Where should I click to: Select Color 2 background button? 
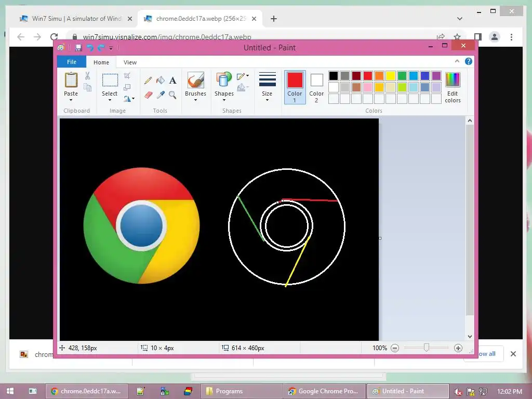coord(316,88)
